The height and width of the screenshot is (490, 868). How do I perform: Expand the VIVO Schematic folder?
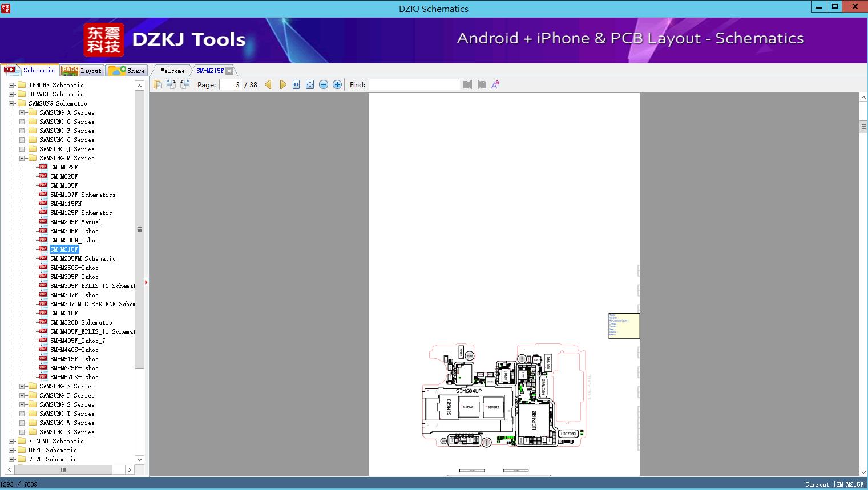pos(11,459)
